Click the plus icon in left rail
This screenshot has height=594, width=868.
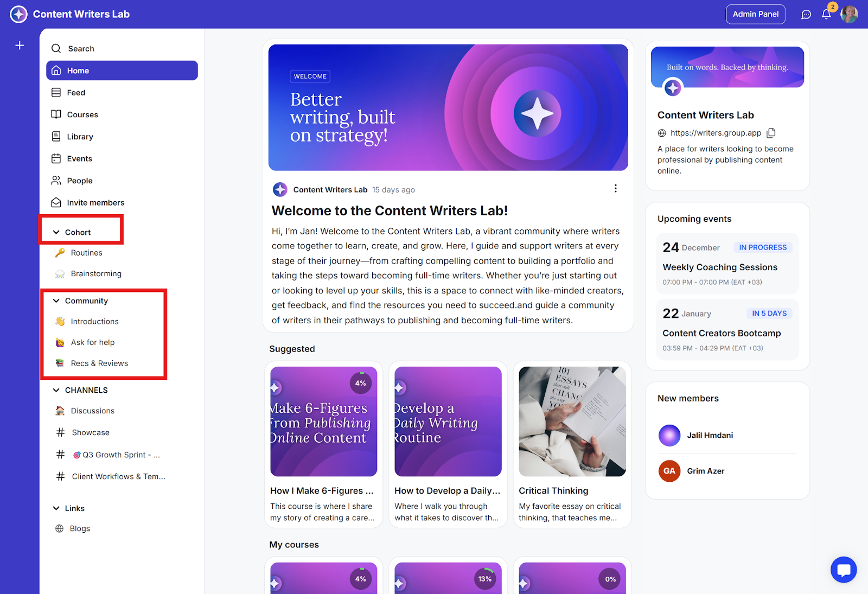click(20, 46)
